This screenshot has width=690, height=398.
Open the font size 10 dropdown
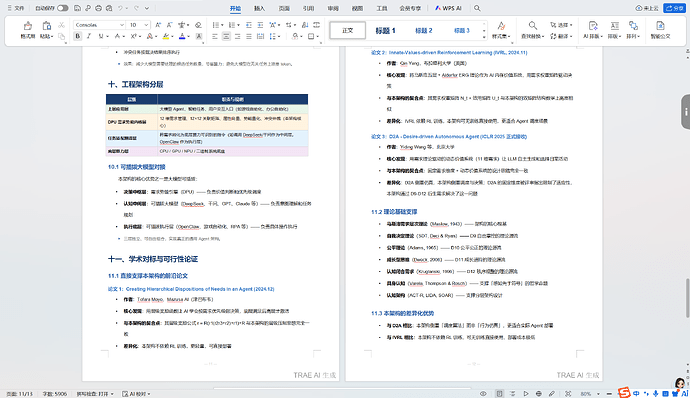(x=146, y=25)
